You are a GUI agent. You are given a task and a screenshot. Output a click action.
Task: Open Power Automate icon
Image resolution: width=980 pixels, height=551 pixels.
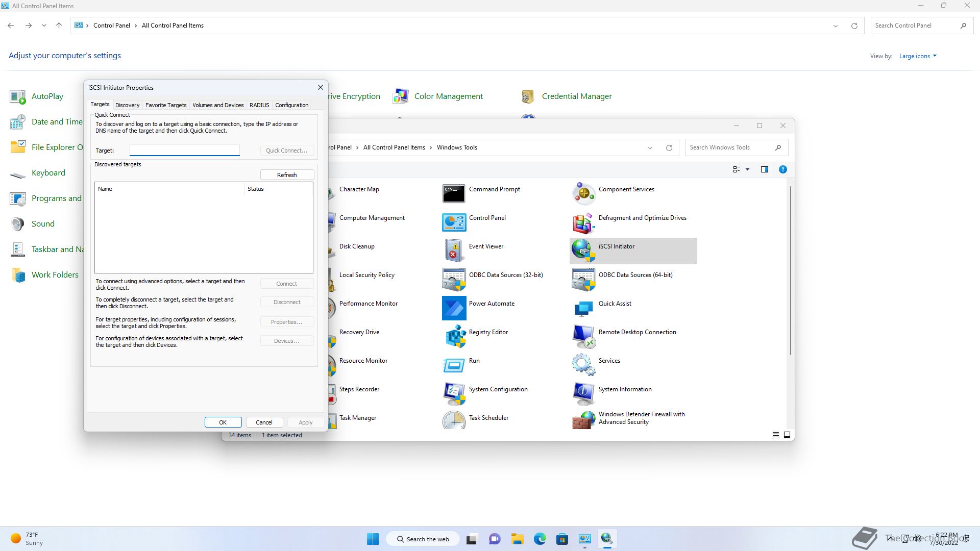(454, 308)
